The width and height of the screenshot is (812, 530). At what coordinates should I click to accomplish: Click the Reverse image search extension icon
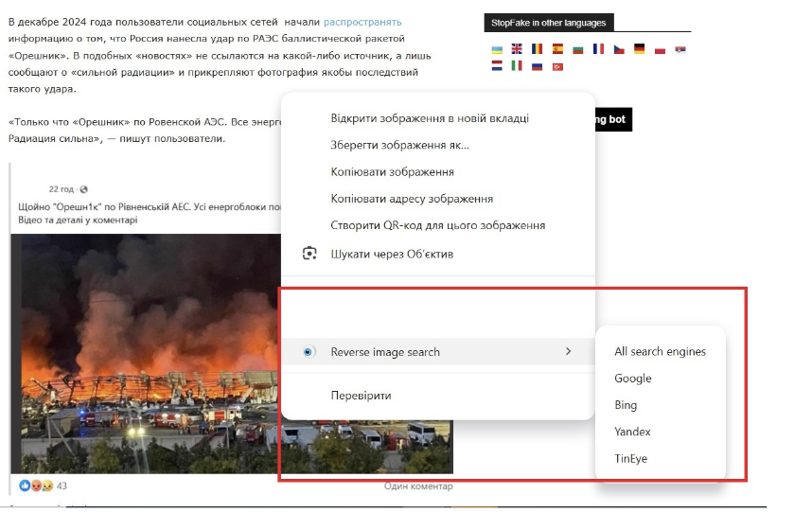(x=309, y=352)
